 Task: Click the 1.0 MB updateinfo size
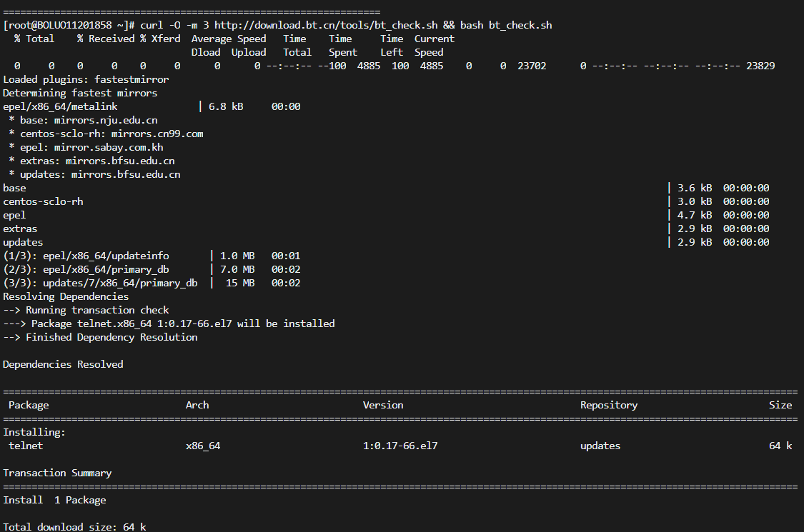(237, 256)
